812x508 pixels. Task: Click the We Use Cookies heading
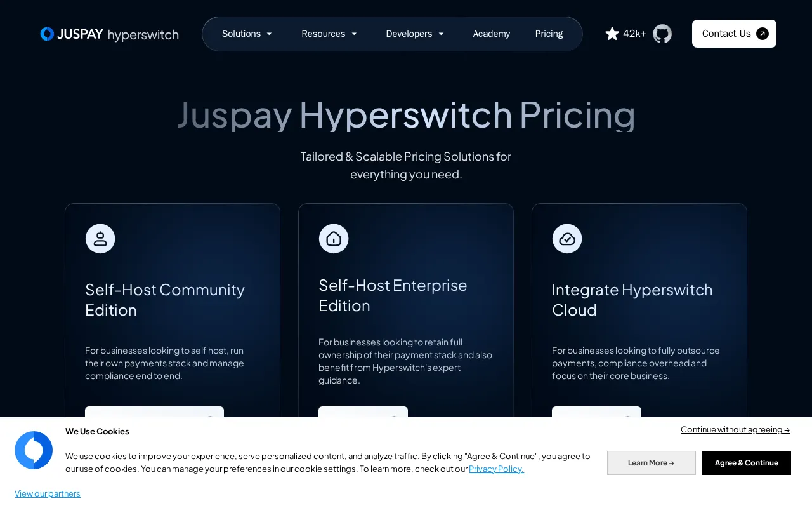(x=97, y=431)
